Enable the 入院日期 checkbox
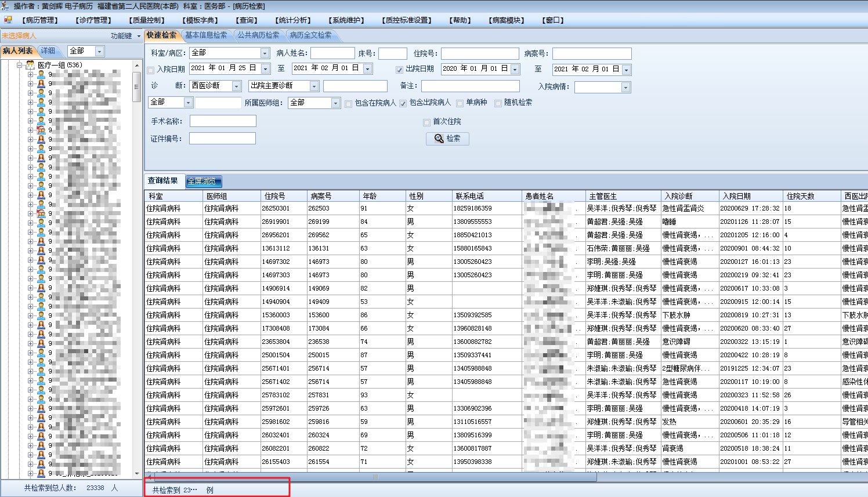The image size is (868, 497). [151, 70]
